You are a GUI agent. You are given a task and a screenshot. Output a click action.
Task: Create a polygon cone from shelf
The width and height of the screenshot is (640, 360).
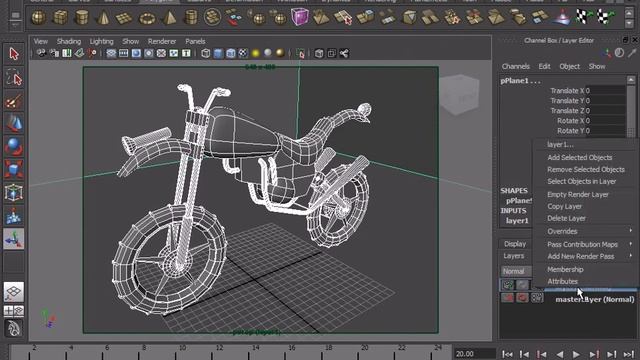(x=103, y=18)
